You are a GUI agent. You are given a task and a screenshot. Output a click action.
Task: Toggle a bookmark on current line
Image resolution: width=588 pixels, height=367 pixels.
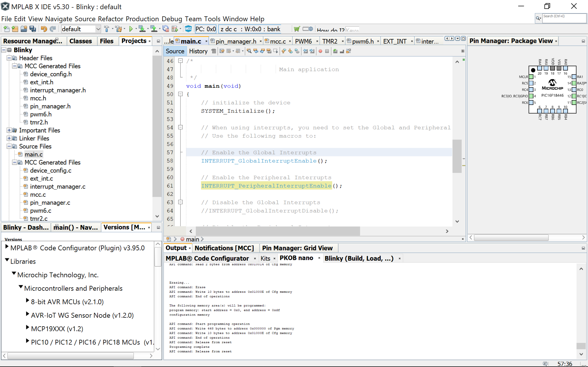click(297, 51)
